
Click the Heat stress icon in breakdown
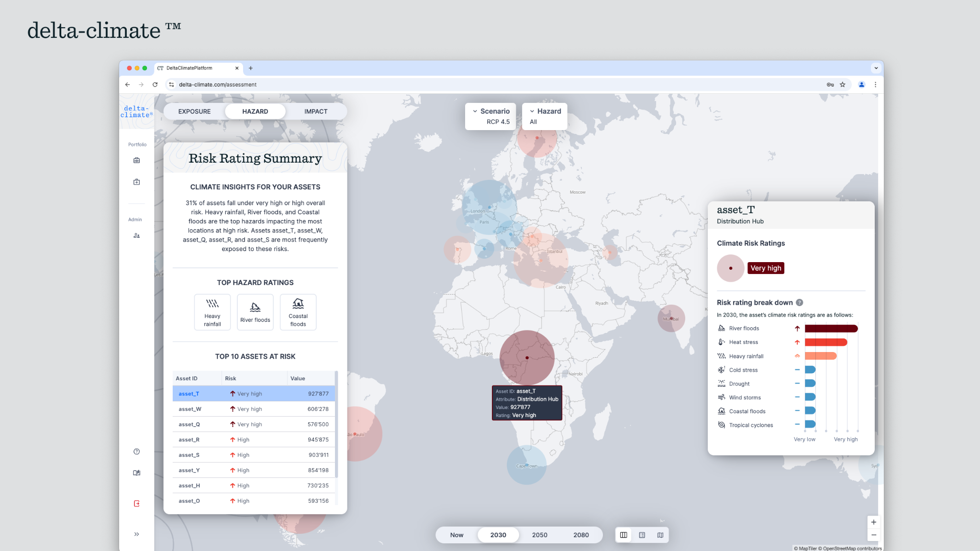[722, 342]
